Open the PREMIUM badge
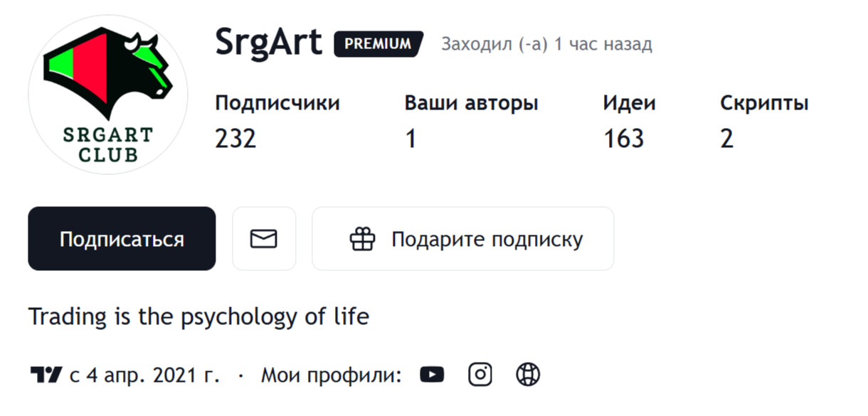 (x=378, y=43)
